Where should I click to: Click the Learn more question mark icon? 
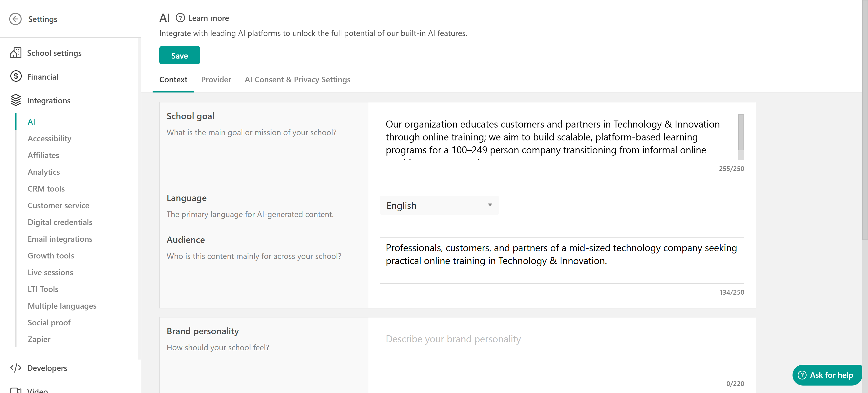click(x=180, y=18)
